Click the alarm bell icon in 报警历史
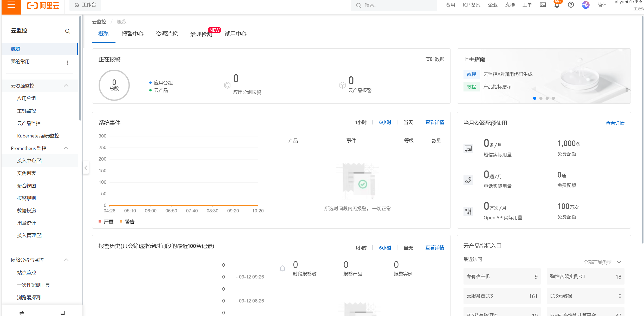 282,268
